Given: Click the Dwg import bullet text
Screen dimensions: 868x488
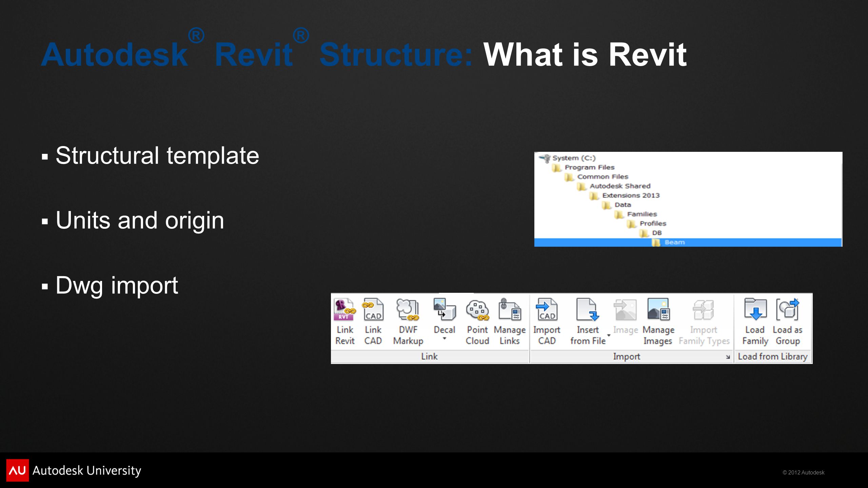Looking at the screenshot, I should point(117,286).
